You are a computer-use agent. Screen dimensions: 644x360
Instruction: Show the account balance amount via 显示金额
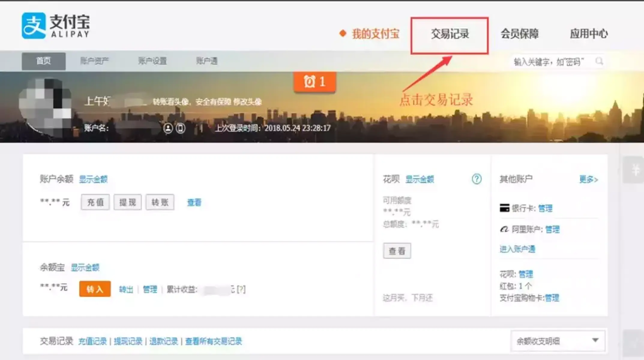coord(94,179)
